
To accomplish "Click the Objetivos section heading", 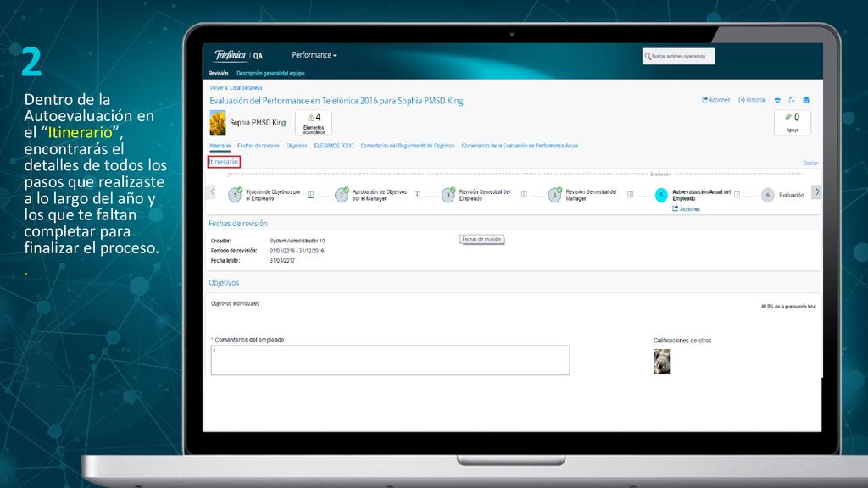I will pyautogui.click(x=224, y=283).
